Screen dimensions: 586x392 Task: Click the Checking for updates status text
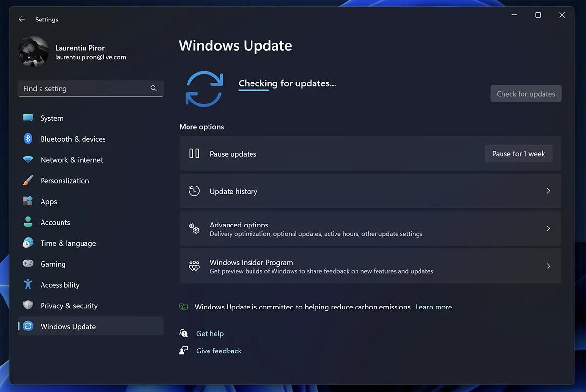287,83
